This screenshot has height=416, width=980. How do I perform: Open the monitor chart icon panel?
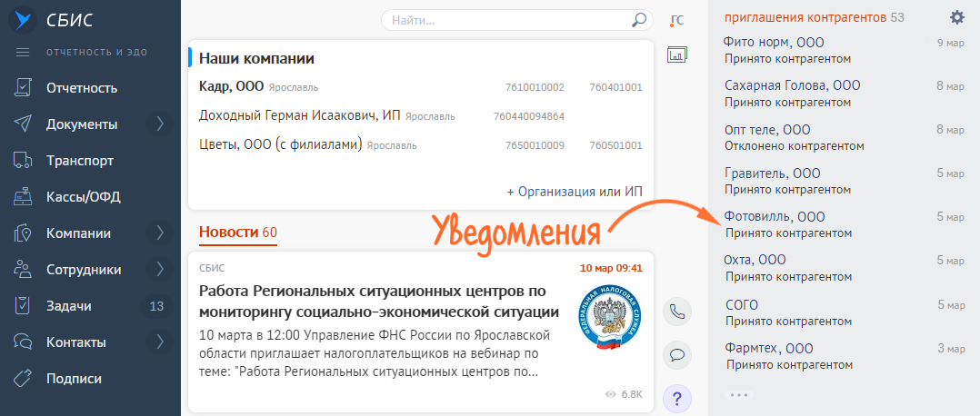[x=676, y=55]
